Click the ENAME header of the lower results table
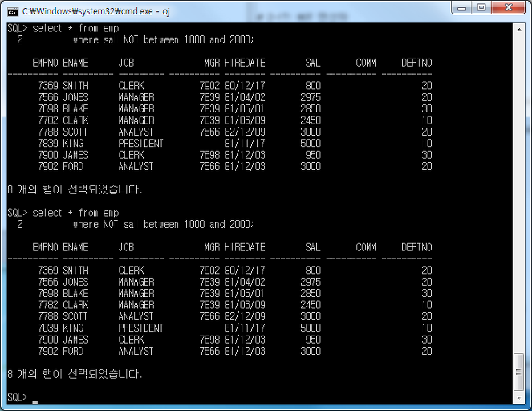The width and height of the screenshot is (532, 411). (75, 247)
